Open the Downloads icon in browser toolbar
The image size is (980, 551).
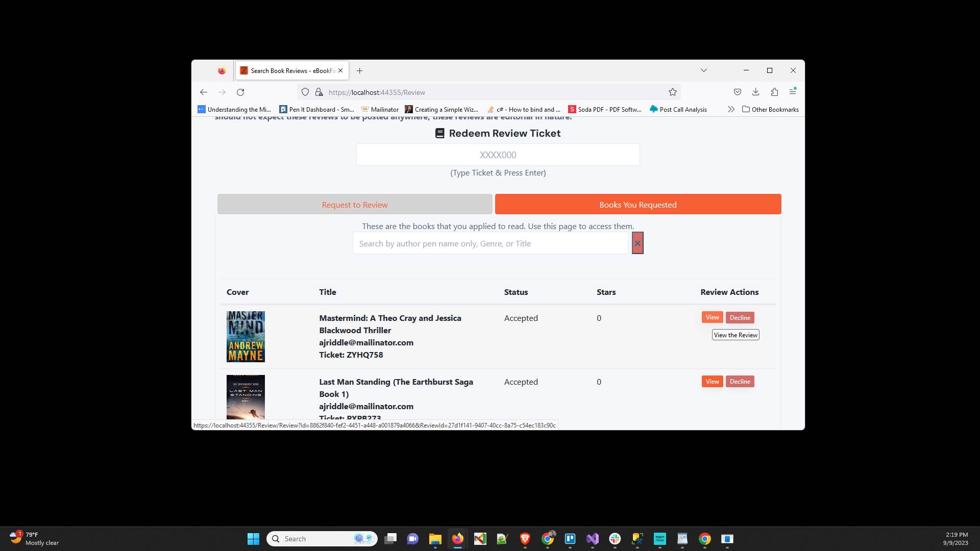(x=755, y=92)
